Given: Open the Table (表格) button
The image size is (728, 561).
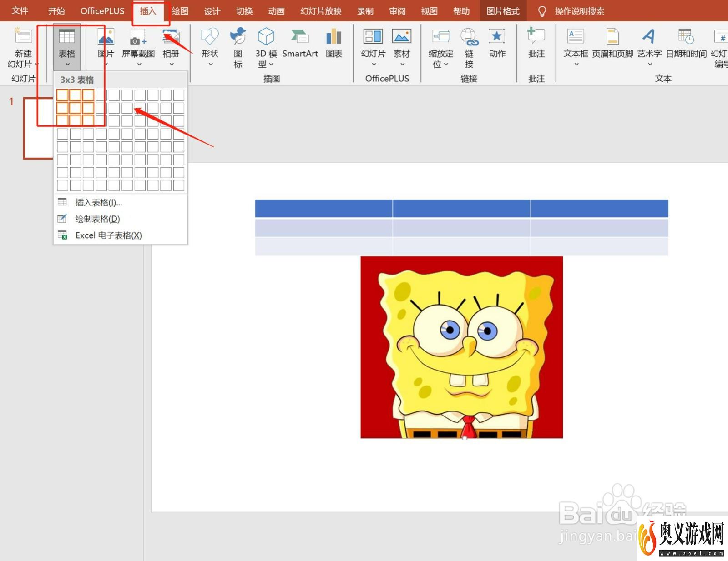Looking at the screenshot, I should [67, 47].
